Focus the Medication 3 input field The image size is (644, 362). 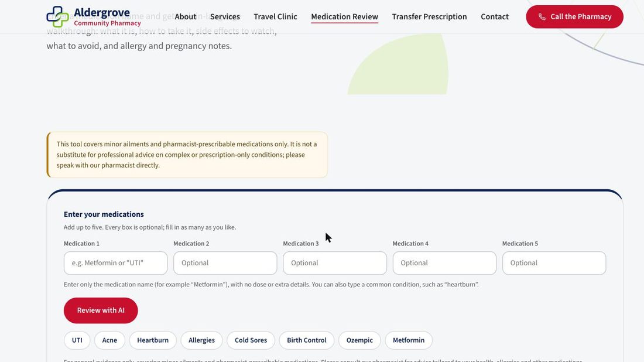tap(335, 263)
